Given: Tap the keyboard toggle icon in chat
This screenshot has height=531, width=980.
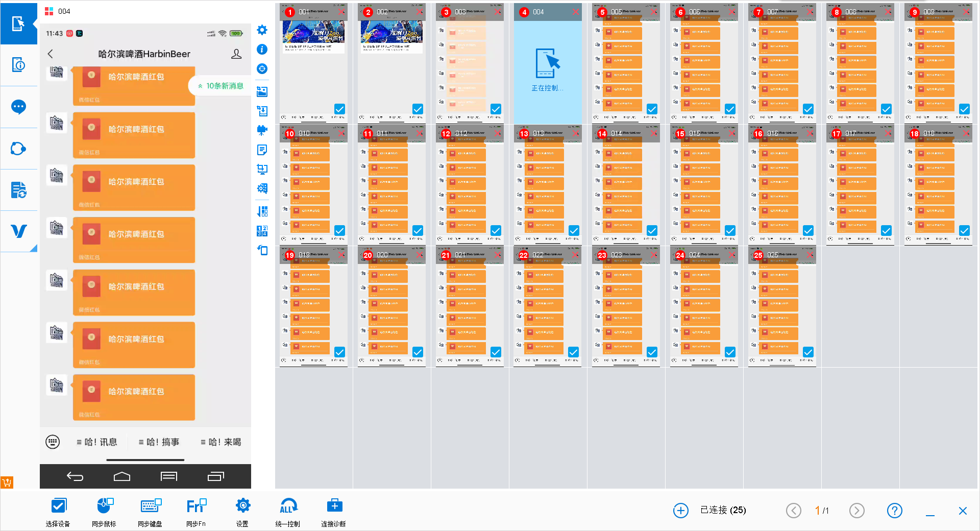Looking at the screenshot, I should click(x=53, y=442).
